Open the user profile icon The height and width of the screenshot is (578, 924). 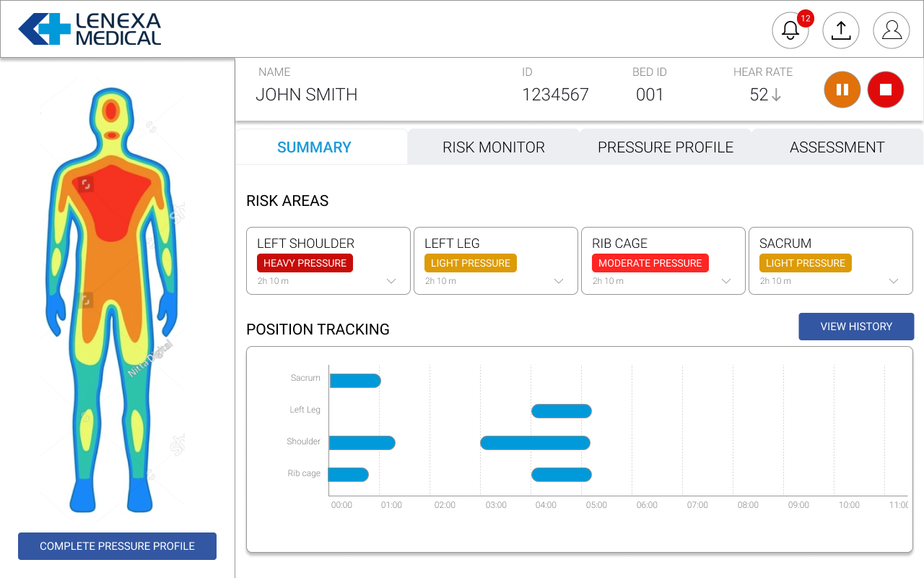pos(892,30)
